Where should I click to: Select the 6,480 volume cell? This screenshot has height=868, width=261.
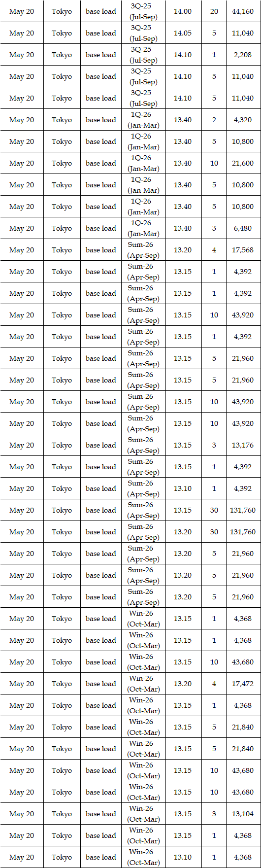[x=243, y=228]
